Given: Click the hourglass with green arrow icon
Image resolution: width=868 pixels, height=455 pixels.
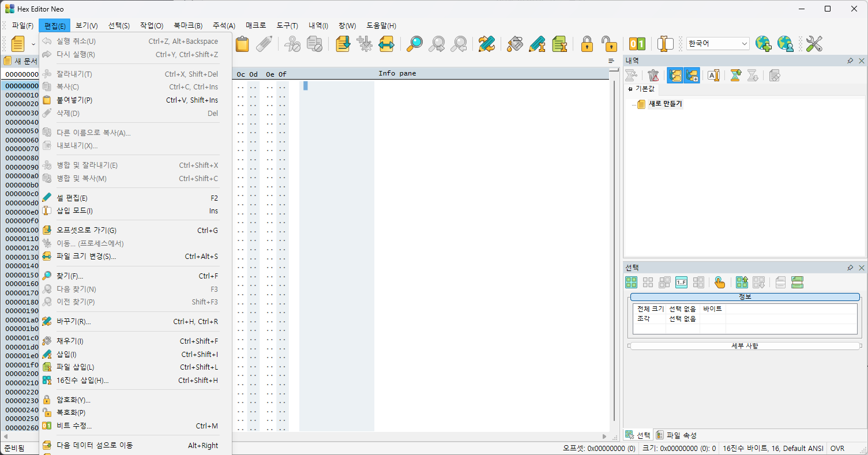Looking at the screenshot, I should click(735, 75).
